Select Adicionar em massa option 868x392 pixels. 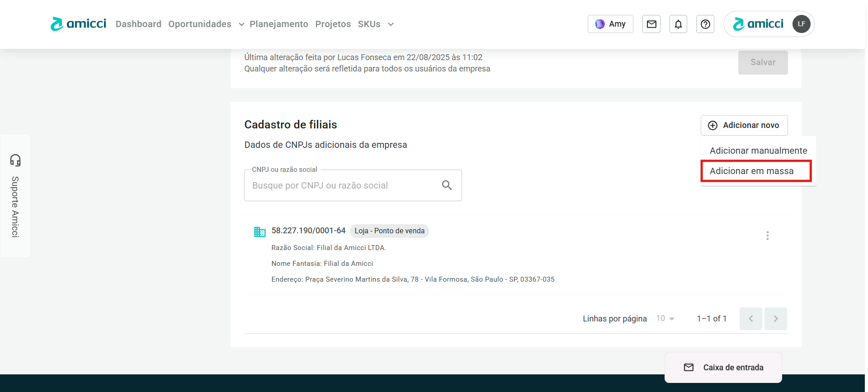point(751,171)
